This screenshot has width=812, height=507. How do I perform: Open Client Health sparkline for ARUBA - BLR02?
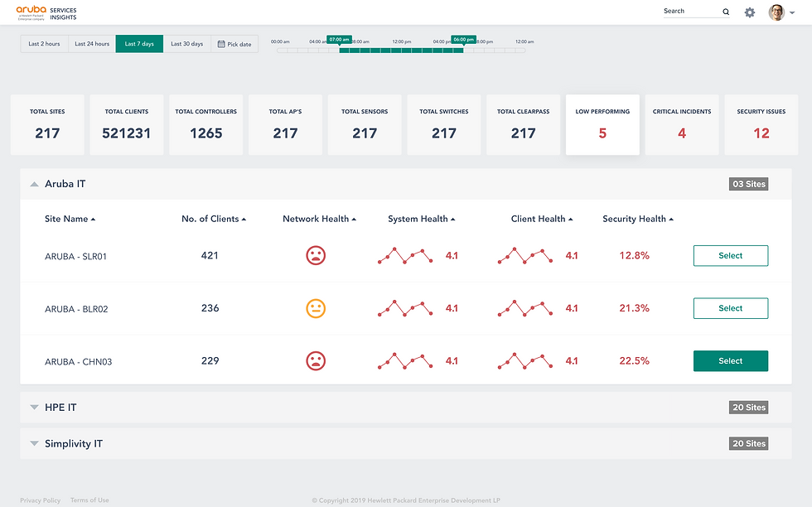pos(524,308)
